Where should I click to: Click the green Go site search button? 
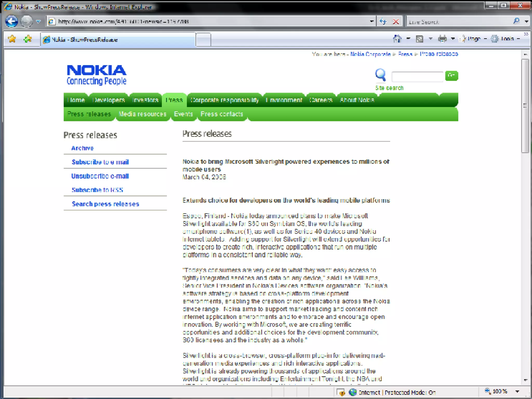pos(451,76)
